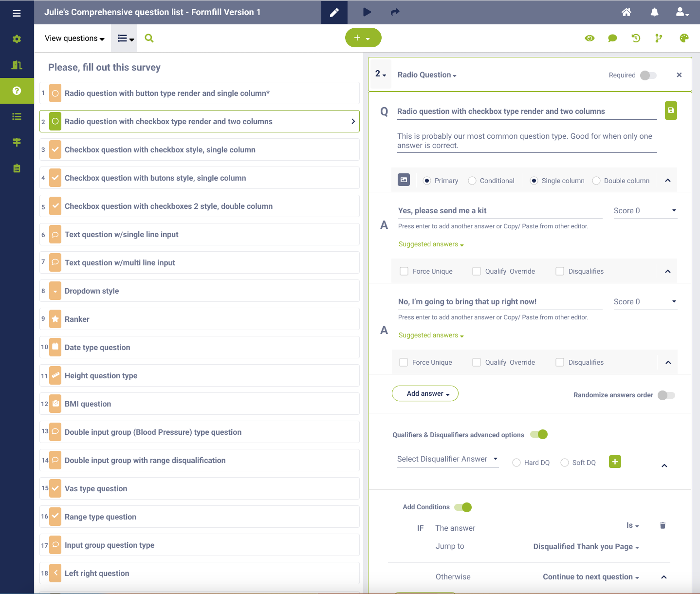Image resolution: width=700 pixels, height=594 pixels.
Task: Search questions with magnifier icon
Action: tap(149, 38)
